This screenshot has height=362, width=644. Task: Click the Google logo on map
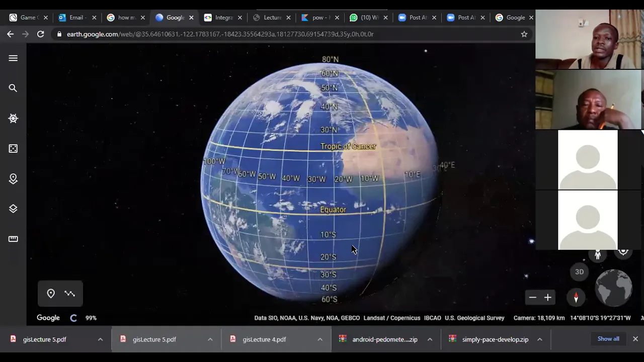(x=48, y=318)
